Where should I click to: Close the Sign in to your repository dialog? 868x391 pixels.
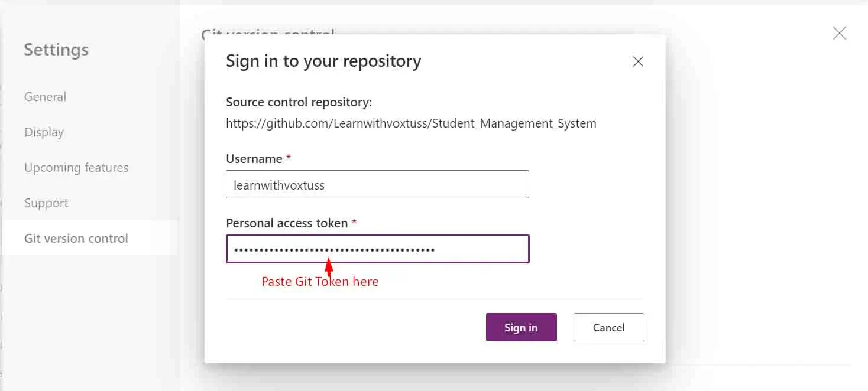click(x=637, y=61)
